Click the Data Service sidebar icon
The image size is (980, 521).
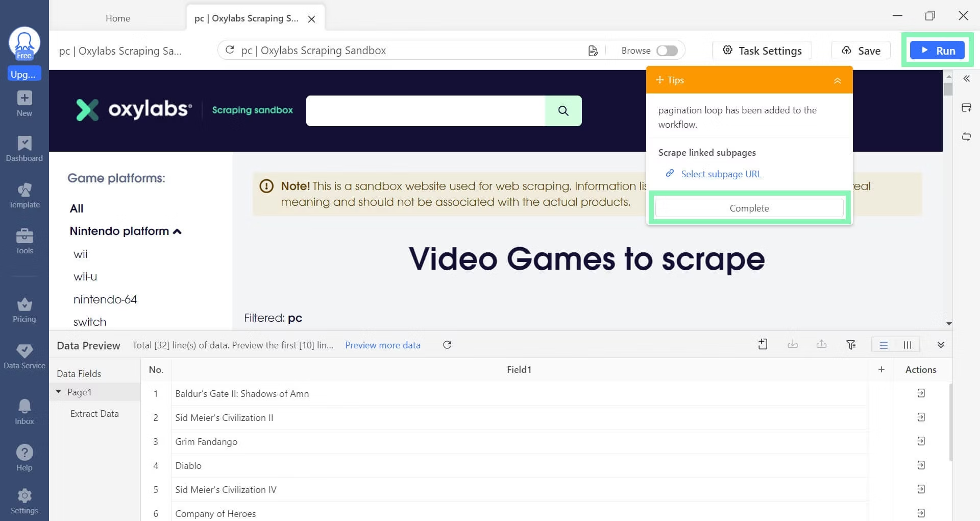pos(24,356)
